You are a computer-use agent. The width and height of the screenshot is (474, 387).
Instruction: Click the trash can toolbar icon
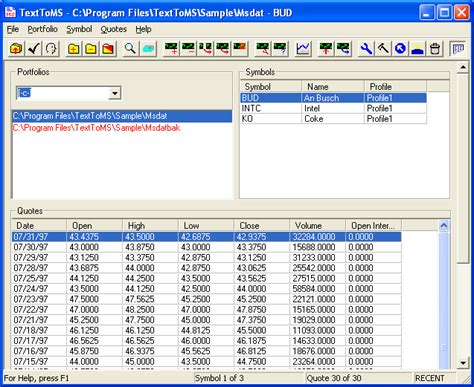point(435,49)
